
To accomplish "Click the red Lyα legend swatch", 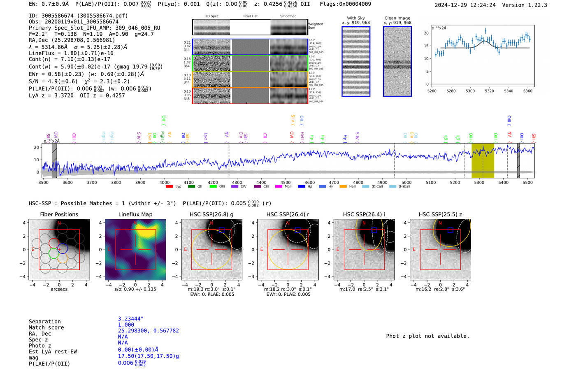I will coord(169,186).
